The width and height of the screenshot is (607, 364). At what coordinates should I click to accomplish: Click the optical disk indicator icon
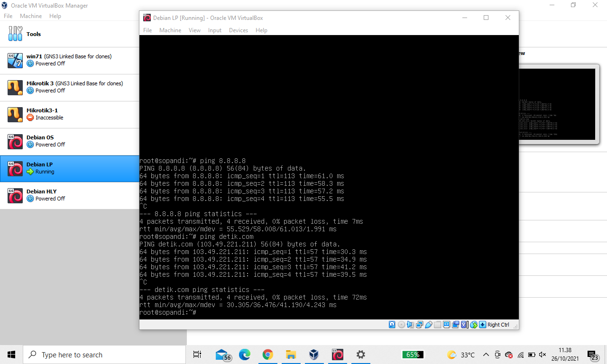(401, 325)
